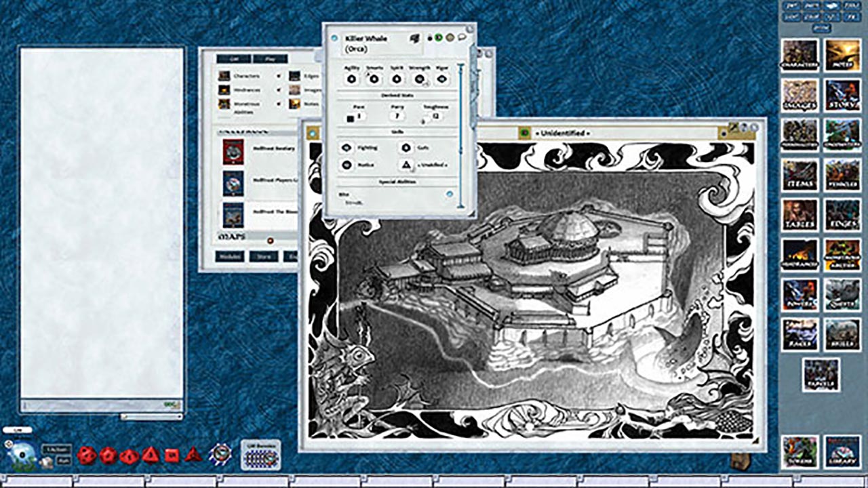Open the Characters sidebar button
This screenshot has height=488, width=868.
[800, 55]
